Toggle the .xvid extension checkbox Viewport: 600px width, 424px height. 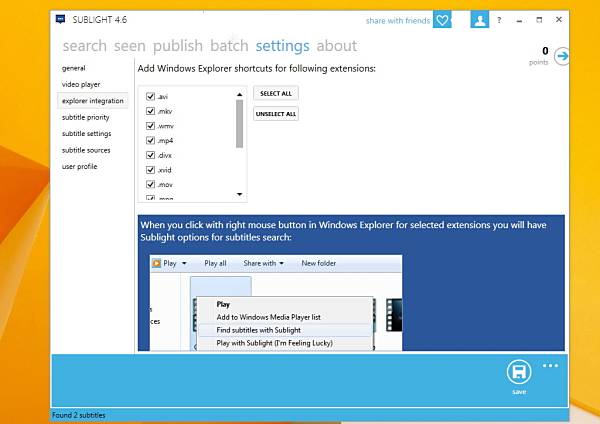coord(150,170)
